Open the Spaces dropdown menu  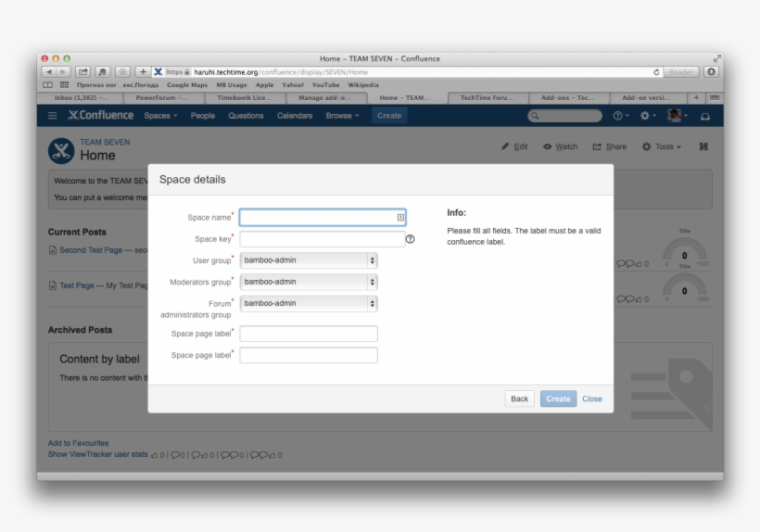[160, 116]
